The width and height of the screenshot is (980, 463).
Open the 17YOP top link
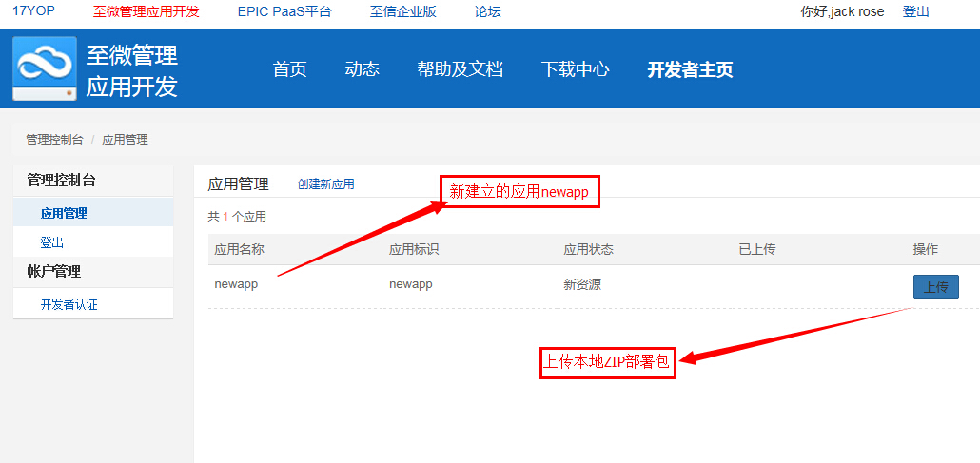pos(33,11)
